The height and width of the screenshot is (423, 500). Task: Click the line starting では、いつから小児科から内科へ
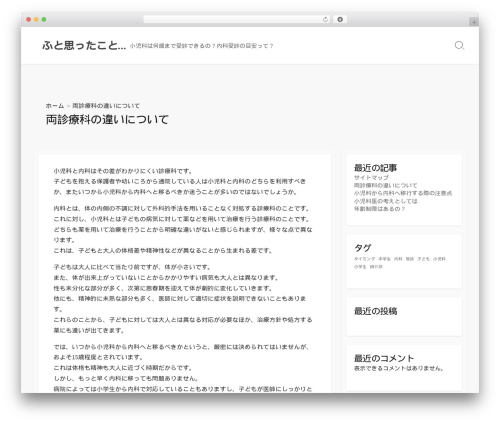click(181, 347)
